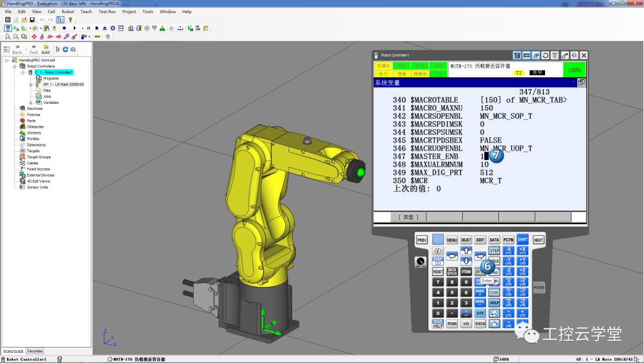644x363 pixels.
Task: Click the measure ruler toolbar icon
Action: 97,36
